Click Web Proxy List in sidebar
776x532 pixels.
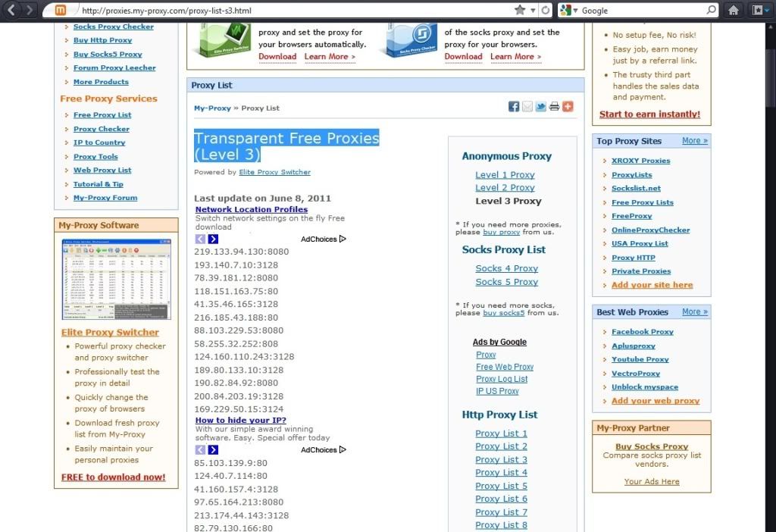(102, 171)
